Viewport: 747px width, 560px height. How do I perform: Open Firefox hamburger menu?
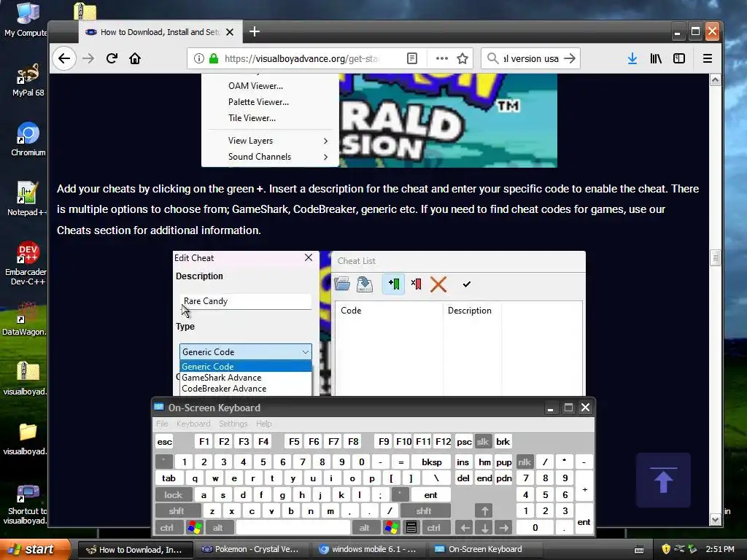pyautogui.click(x=708, y=58)
